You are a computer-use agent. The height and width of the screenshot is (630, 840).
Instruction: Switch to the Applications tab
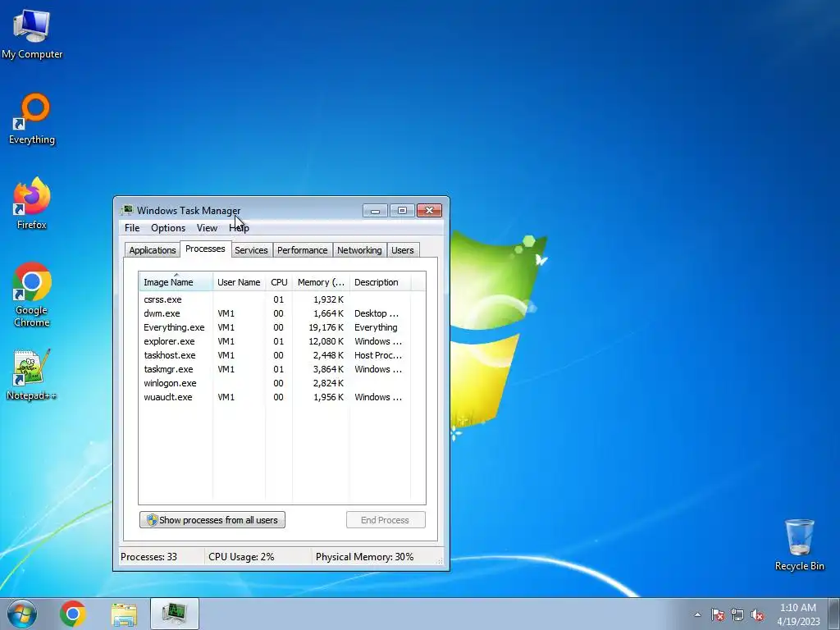click(x=152, y=250)
